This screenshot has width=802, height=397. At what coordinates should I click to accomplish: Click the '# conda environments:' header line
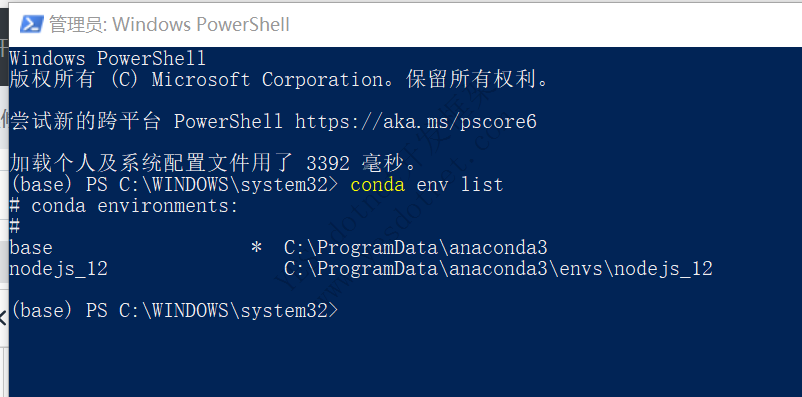[124, 206]
